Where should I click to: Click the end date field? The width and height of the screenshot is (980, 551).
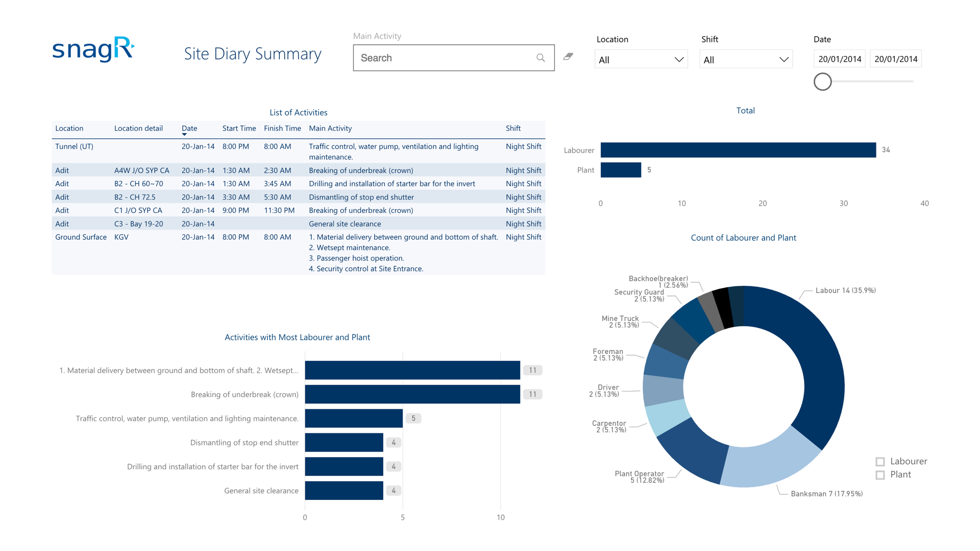point(896,59)
